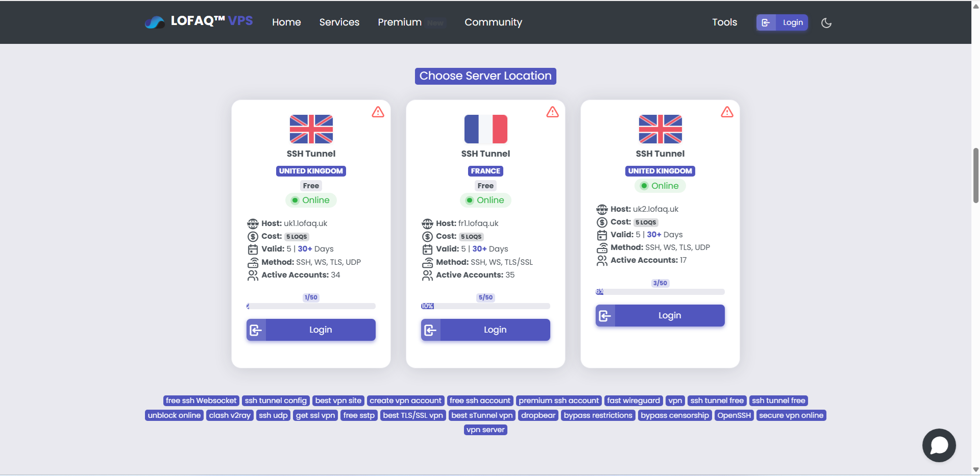This screenshot has width=980, height=476.
Task: Click users icon beside Active Accounts: 34
Action: click(253, 275)
